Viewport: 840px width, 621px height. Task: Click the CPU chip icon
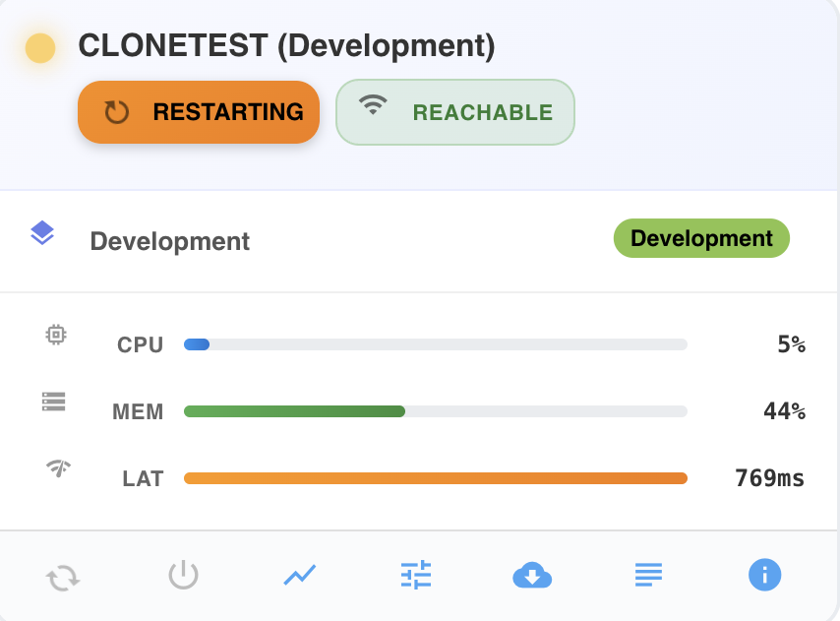[56, 335]
